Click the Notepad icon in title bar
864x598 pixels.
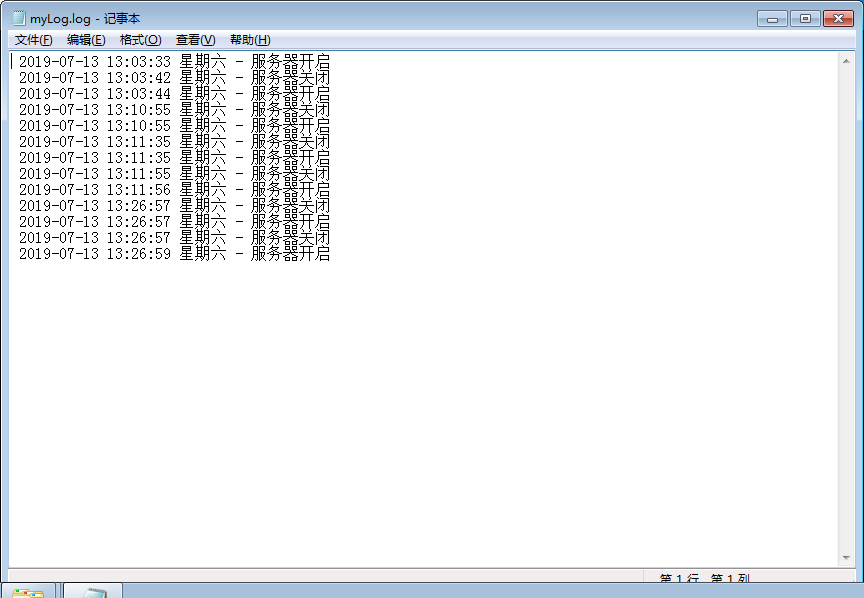(x=19, y=18)
